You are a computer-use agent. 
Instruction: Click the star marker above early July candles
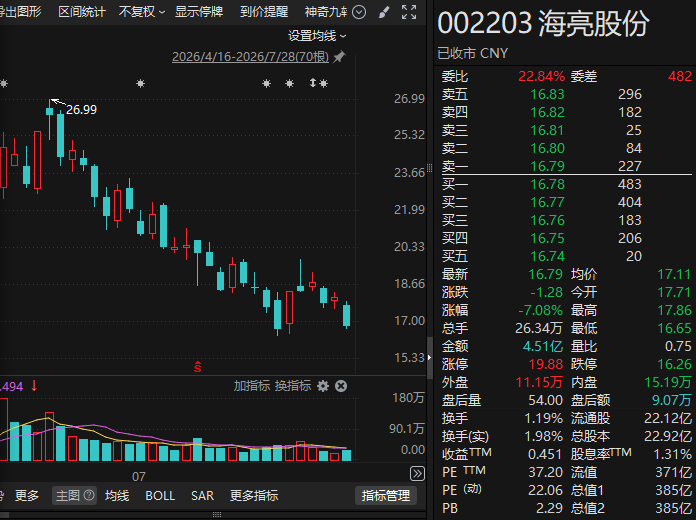140,83
